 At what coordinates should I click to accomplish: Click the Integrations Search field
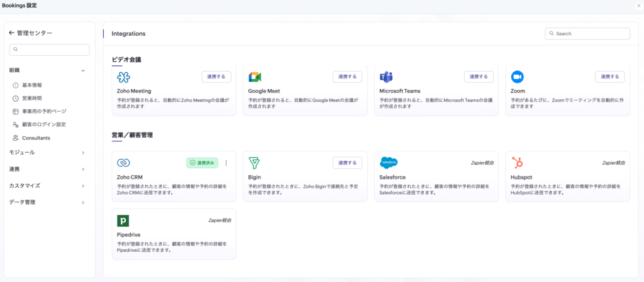pyautogui.click(x=590, y=33)
